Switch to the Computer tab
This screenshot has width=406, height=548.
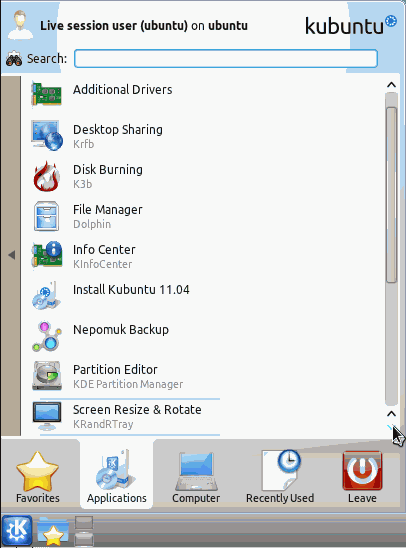click(196, 477)
